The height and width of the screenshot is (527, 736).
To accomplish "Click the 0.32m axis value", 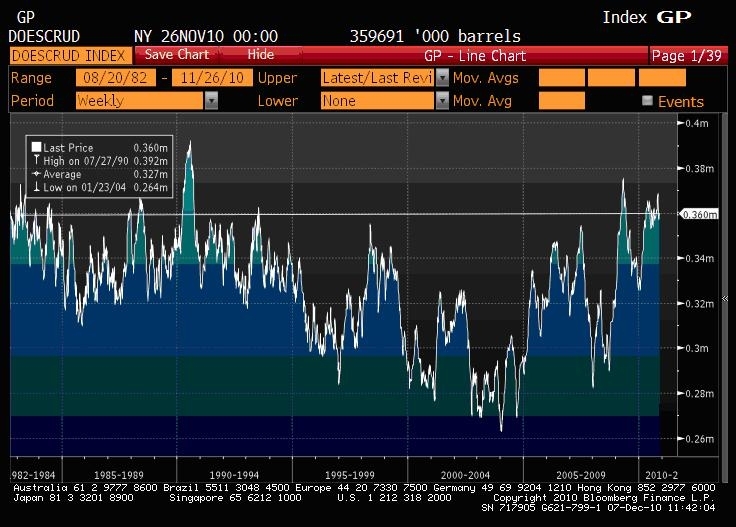I will click(699, 304).
